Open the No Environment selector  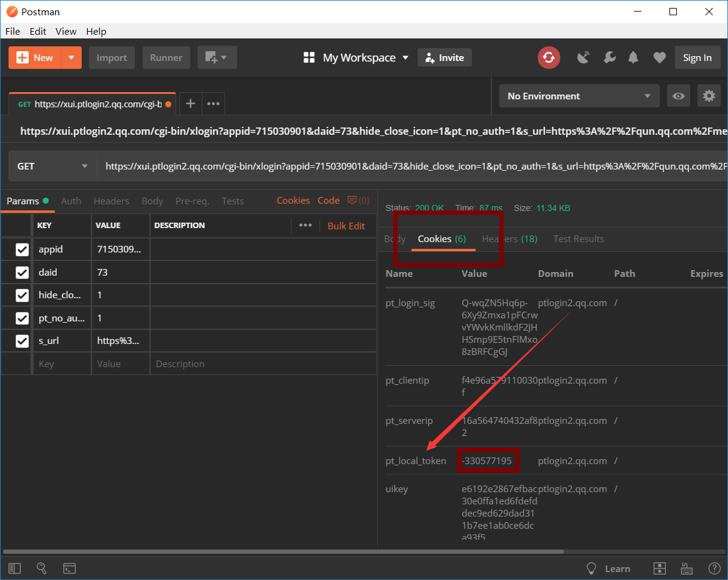coord(579,96)
